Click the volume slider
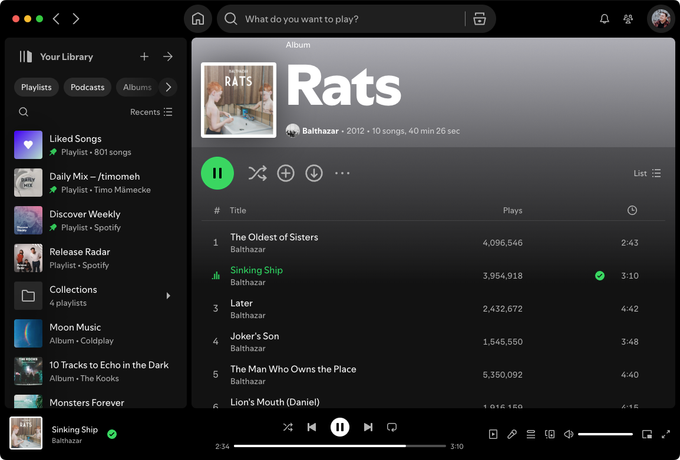The height and width of the screenshot is (460, 680). (x=605, y=434)
